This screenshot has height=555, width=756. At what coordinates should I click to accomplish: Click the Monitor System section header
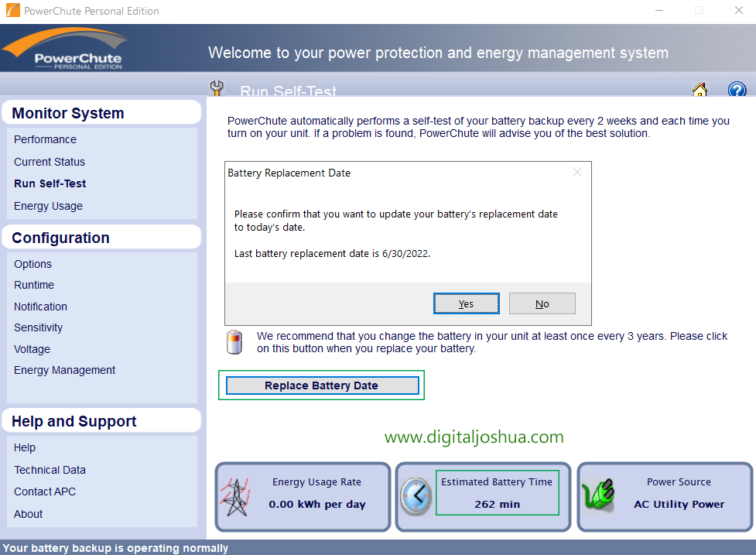[x=101, y=113]
